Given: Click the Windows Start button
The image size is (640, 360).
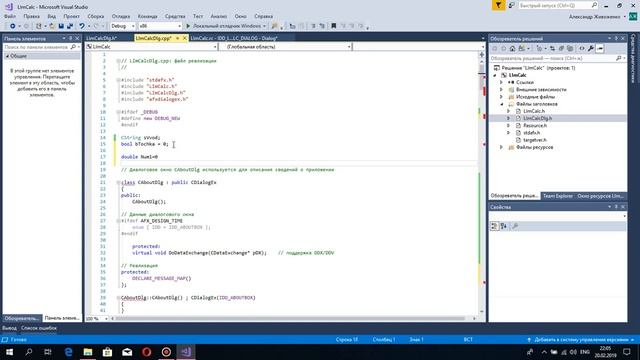Looking at the screenshot, I should [9, 352].
